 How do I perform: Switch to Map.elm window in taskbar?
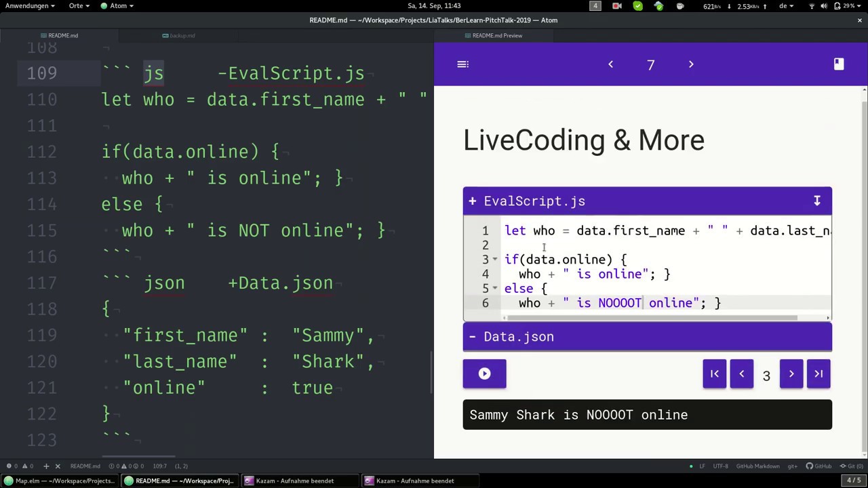tap(60, 481)
